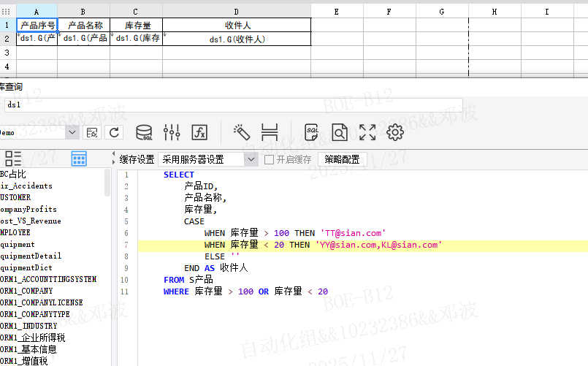Screen dimensions: 588x366
Task: Switch to table grid view icon
Action: point(79,159)
